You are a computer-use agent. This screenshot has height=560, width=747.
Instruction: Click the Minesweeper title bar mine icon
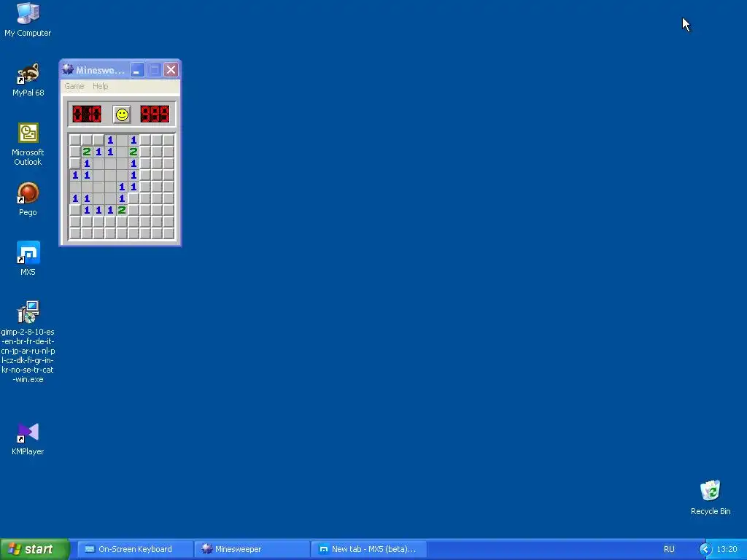pyautogui.click(x=68, y=69)
